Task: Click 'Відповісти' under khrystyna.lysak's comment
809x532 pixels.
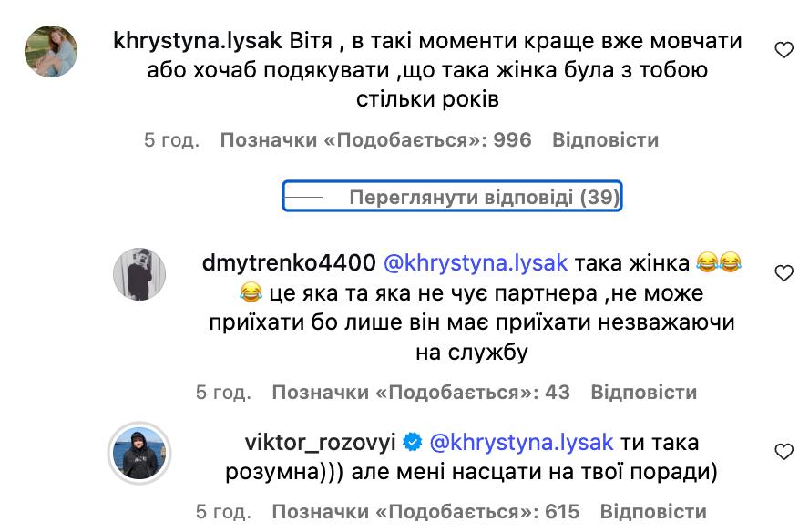Action: pyautogui.click(x=605, y=140)
